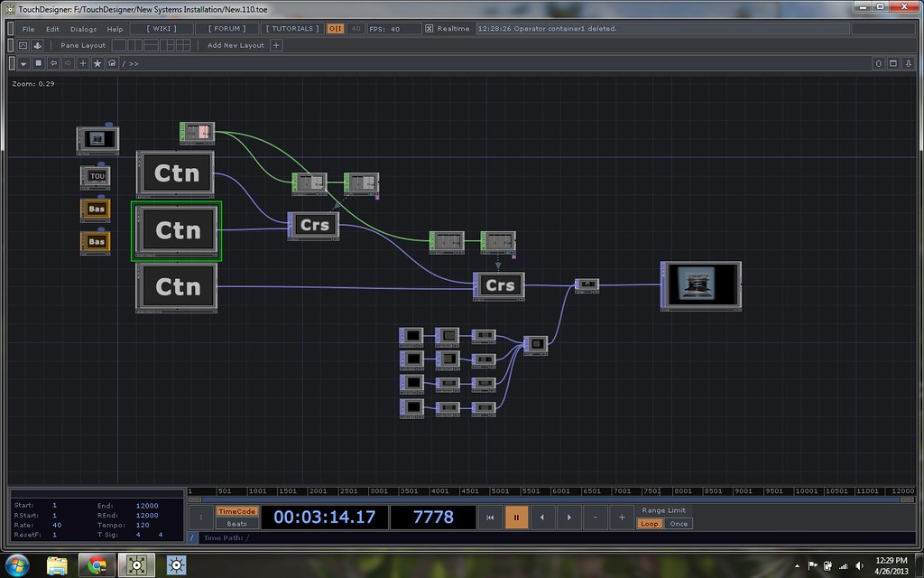Click the back arrow icon in path bar

tap(53, 64)
